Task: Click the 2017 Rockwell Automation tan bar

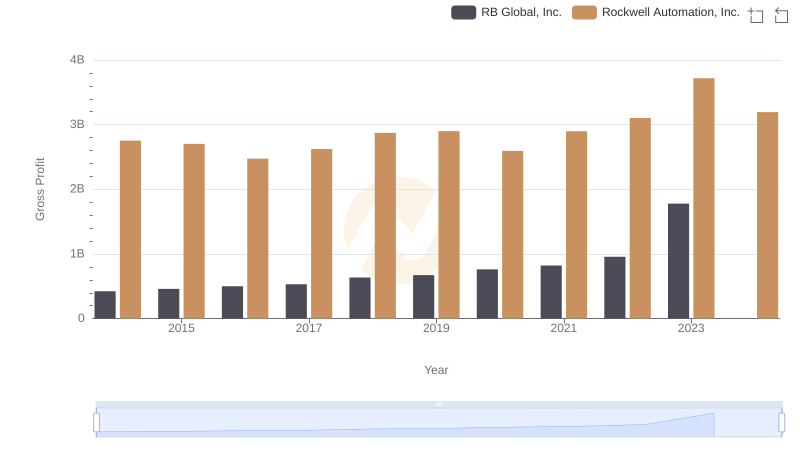Action: [x=321, y=234]
